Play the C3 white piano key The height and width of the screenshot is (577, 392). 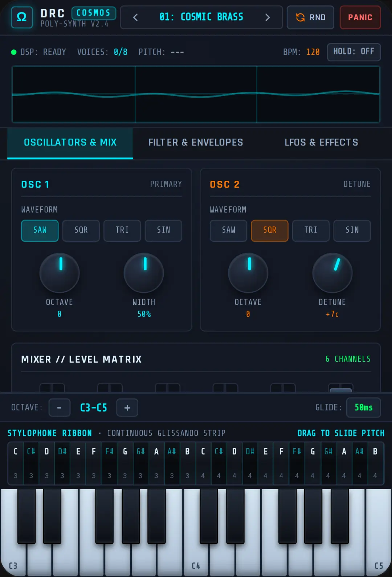click(x=13, y=559)
